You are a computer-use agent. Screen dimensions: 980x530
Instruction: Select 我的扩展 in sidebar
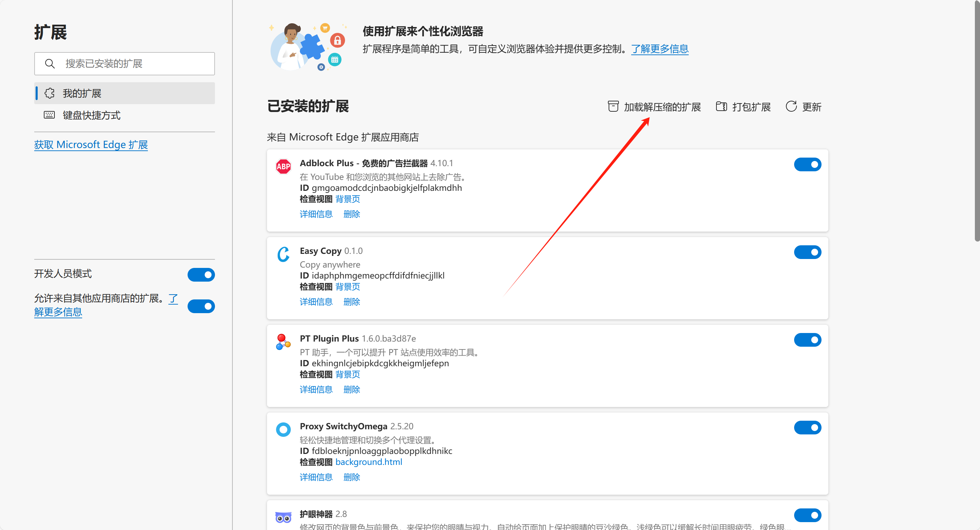point(124,93)
